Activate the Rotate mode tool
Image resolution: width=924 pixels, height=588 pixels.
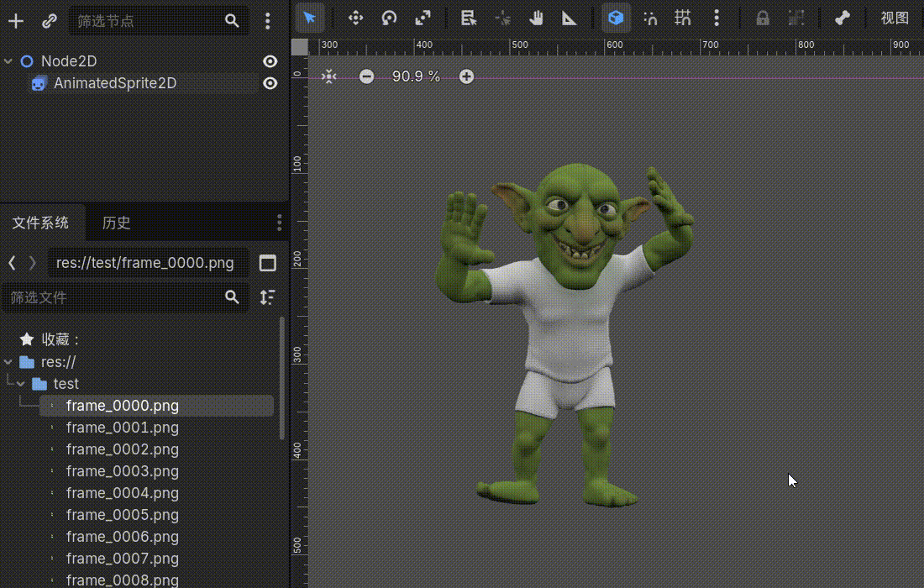coord(389,18)
